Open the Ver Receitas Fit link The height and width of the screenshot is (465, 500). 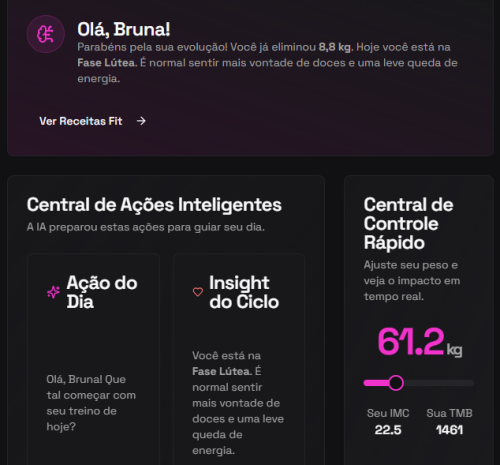click(92, 121)
